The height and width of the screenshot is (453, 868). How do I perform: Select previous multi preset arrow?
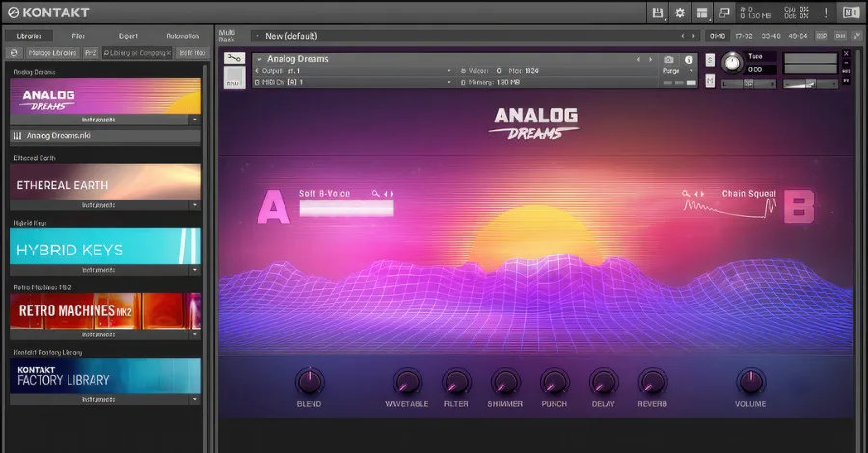683,36
